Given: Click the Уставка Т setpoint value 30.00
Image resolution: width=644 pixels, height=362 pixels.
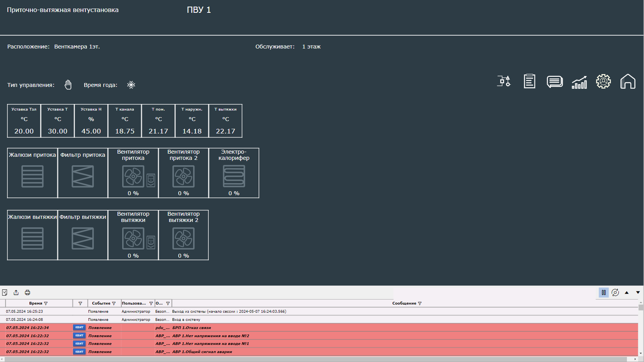Looking at the screenshot, I should pos(57,131).
